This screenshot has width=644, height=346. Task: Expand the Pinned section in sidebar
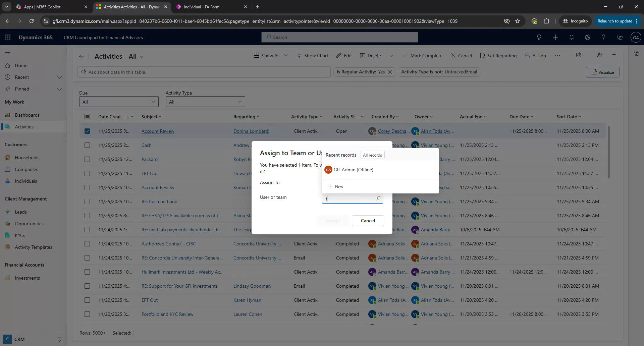[60, 89]
